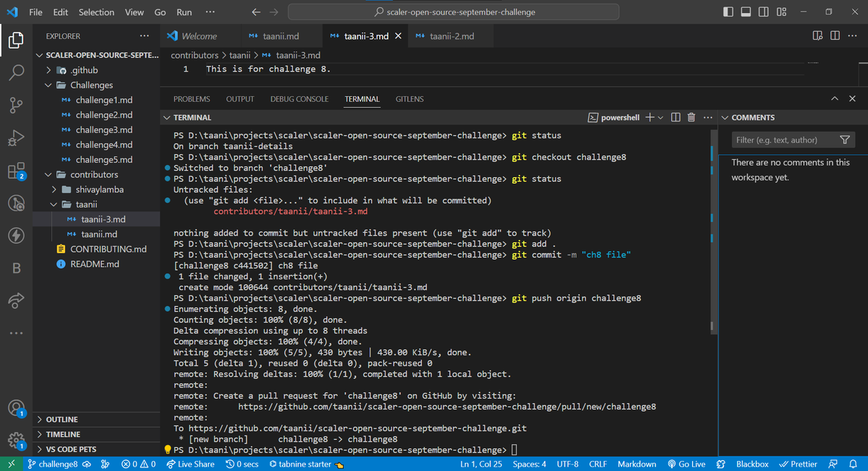Viewport: 868px width, 471px height.
Task: Toggle the secondary side bar layout icon
Action: [x=764, y=12]
